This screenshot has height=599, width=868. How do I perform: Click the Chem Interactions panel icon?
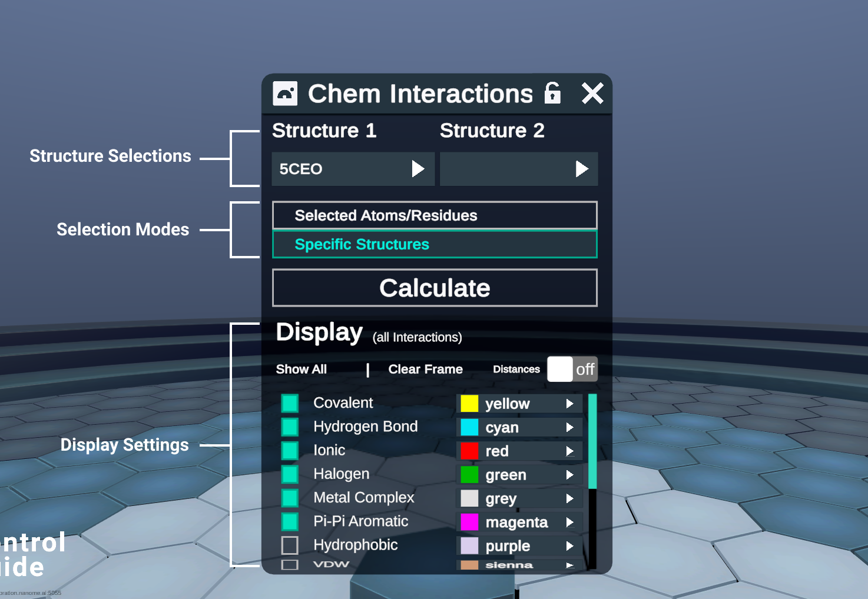(x=285, y=93)
